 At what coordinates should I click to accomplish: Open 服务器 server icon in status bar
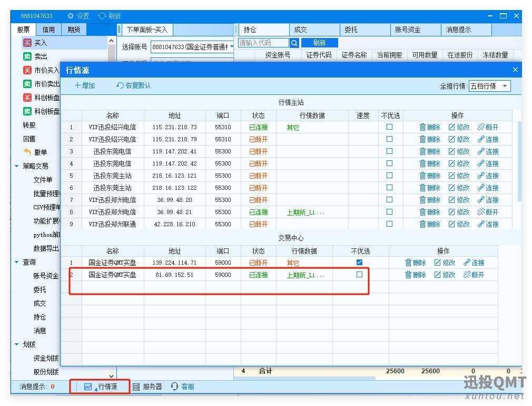click(136, 386)
